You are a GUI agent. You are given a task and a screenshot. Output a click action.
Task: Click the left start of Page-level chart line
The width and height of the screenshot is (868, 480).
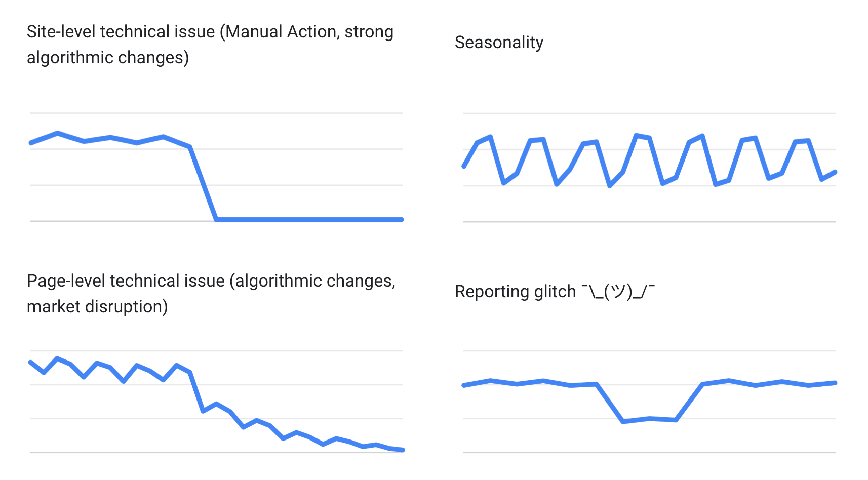coord(31,362)
